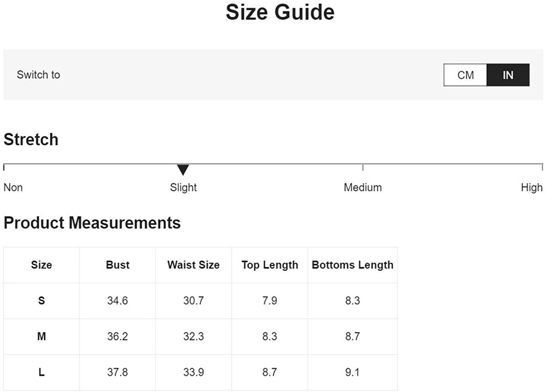Switch measurement units to CM
546x392 pixels.
click(465, 75)
